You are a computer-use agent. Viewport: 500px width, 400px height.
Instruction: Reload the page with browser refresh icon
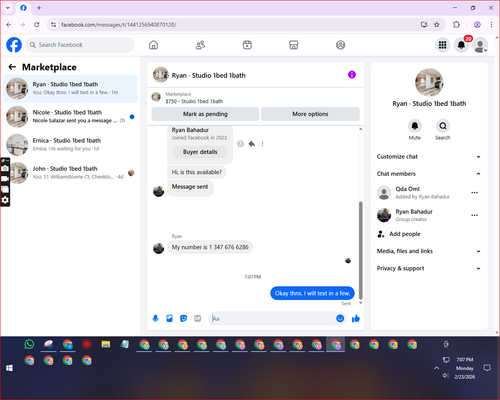point(37,24)
